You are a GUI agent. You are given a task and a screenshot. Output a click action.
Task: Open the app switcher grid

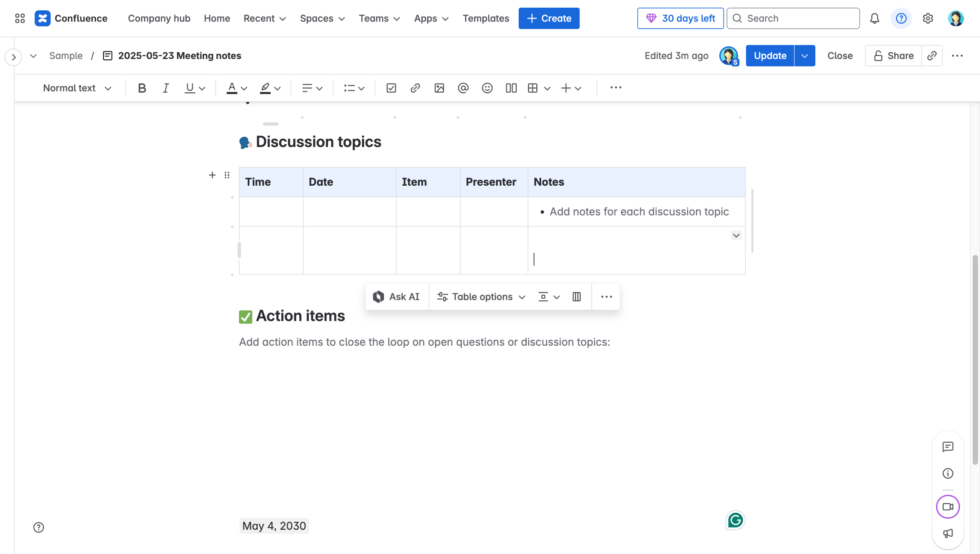click(x=20, y=18)
